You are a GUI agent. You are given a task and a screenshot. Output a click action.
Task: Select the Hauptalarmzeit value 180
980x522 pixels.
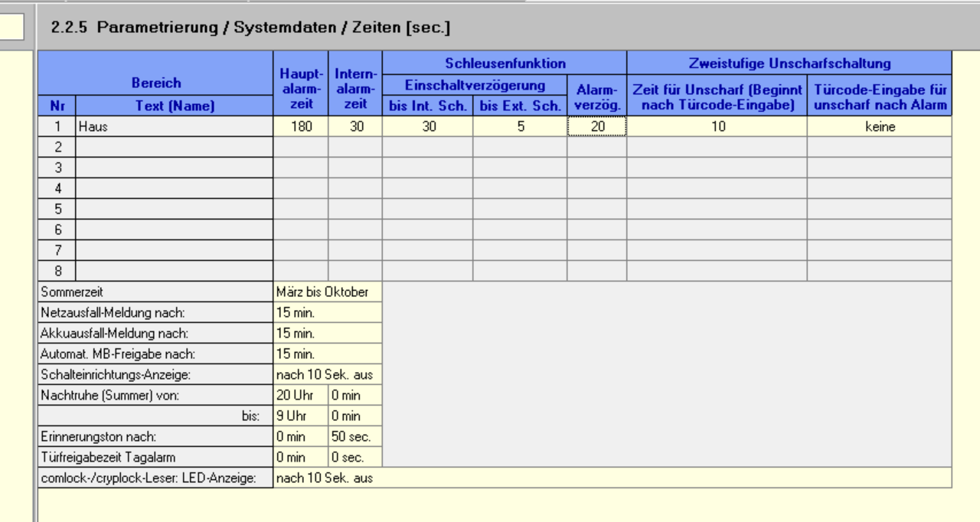(x=301, y=128)
